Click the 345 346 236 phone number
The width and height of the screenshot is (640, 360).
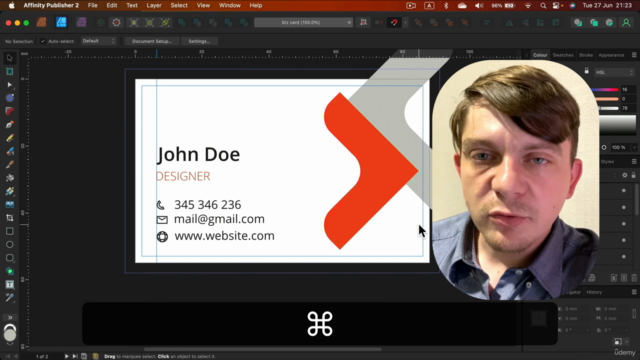pyautogui.click(x=208, y=204)
